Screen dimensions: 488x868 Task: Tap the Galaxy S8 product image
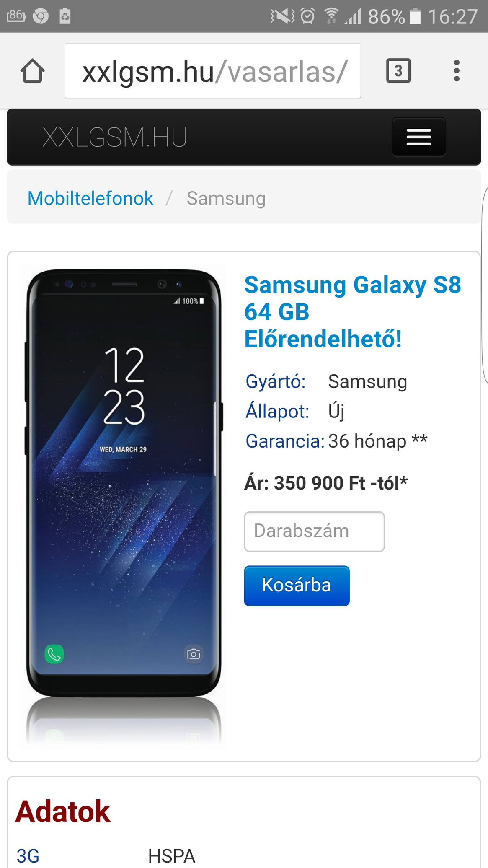124,505
